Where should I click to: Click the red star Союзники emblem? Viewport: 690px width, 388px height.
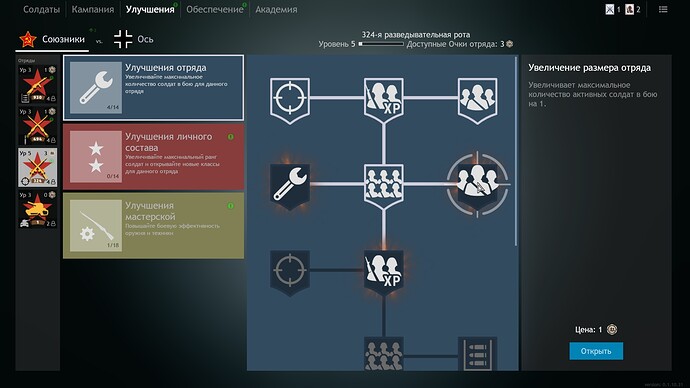point(28,40)
